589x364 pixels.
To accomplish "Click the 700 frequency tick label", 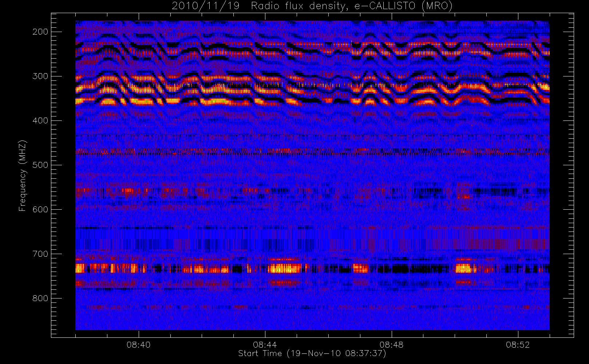I will pyautogui.click(x=40, y=254).
